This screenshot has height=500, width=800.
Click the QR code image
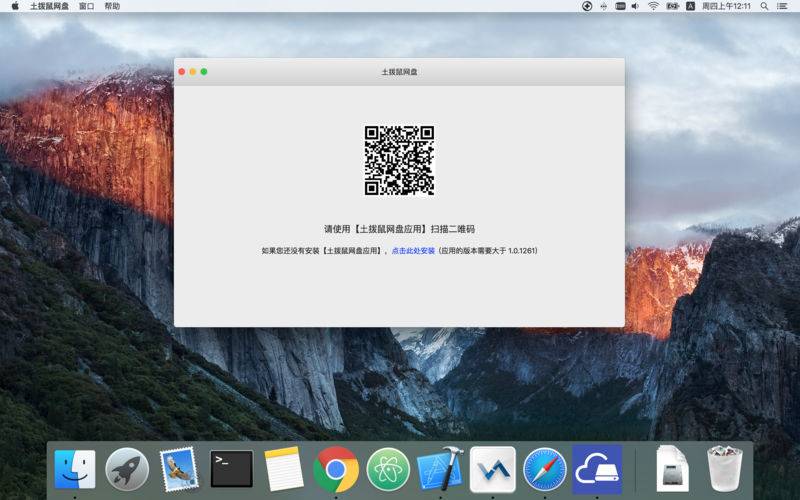399,160
